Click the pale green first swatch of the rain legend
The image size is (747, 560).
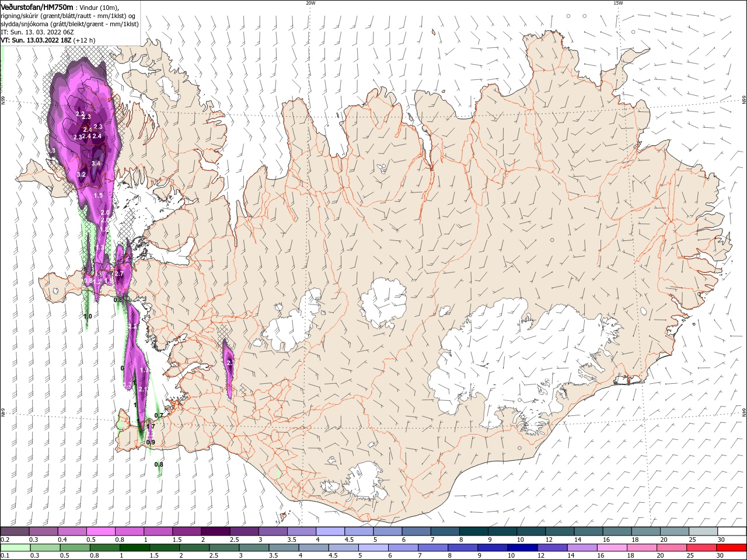(15, 548)
